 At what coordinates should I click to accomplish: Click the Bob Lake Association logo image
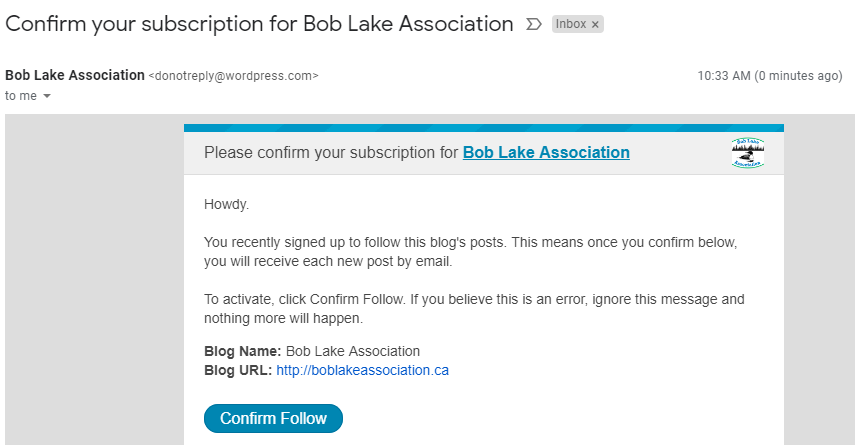pyautogui.click(x=749, y=153)
